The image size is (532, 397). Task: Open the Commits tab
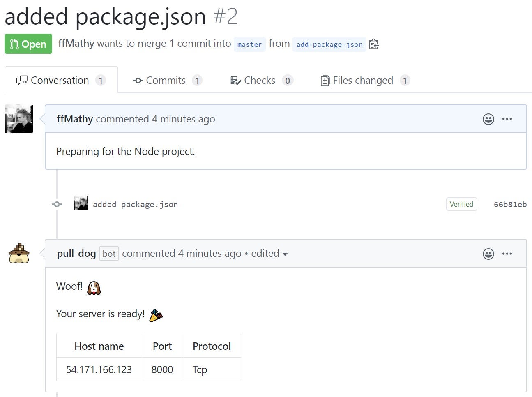[x=167, y=81]
